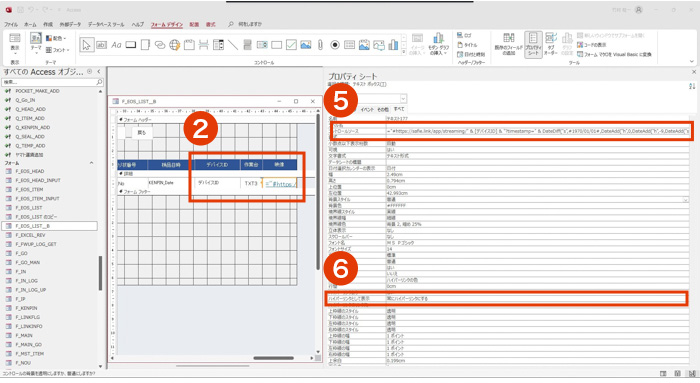Click the 何をしますか search box
Viewport: 700px width, 383px height.
pos(250,24)
